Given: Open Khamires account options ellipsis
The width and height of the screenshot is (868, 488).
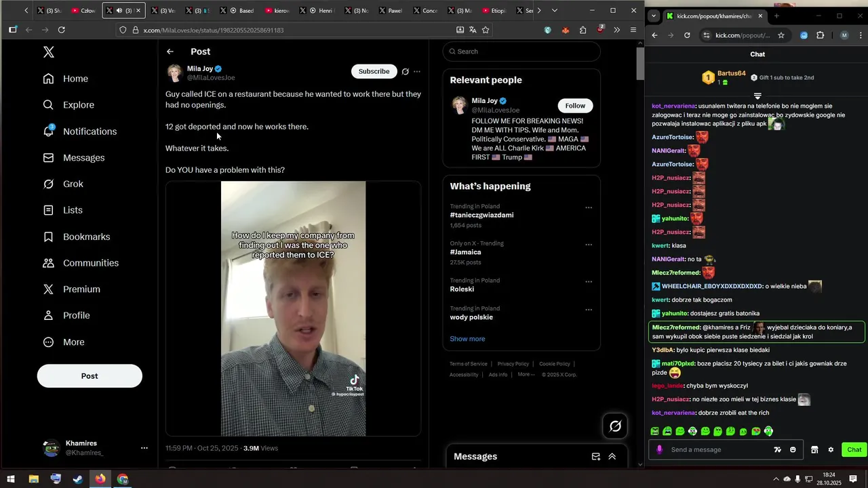Looking at the screenshot, I should pyautogui.click(x=144, y=448).
